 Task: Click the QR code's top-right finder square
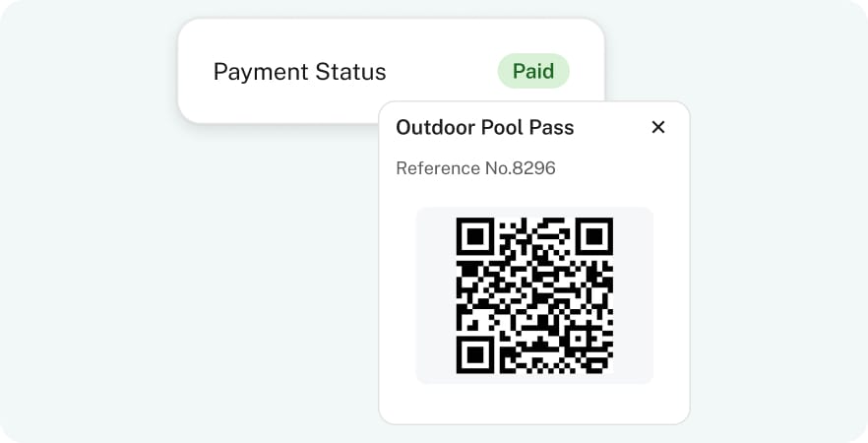tap(593, 236)
